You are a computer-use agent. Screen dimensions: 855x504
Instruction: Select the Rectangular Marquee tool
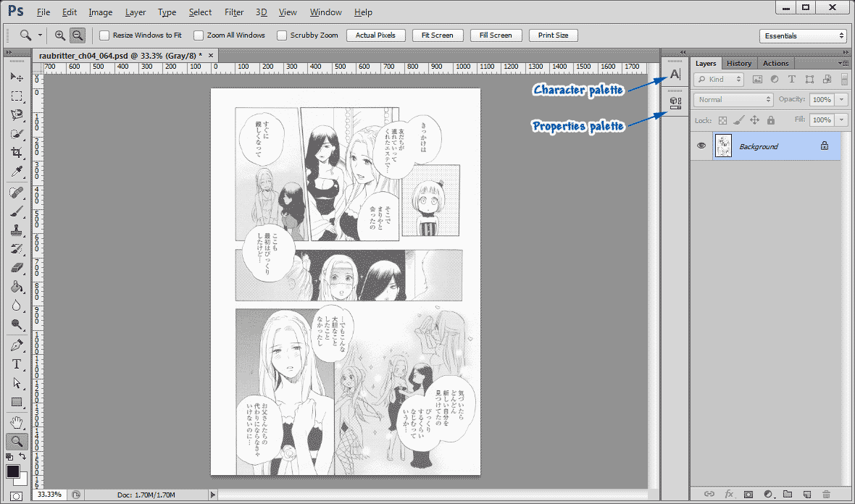[17, 96]
